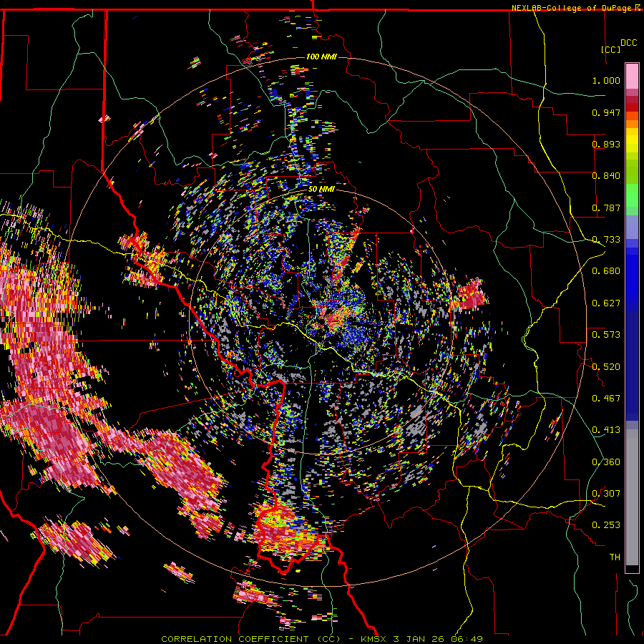644x644 pixels.
Task: Select the 0.573 legend value
Action: tap(606, 335)
